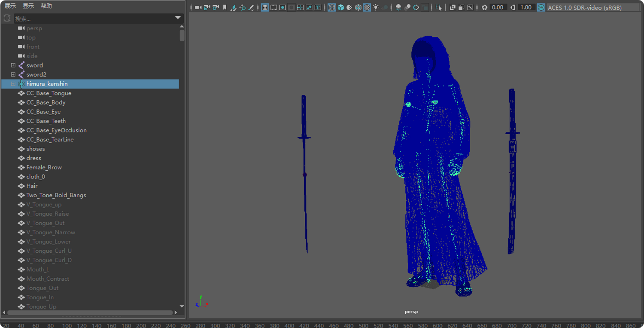Viewport: 644px width, 328px height.
Task: Toggle Wireframe on Shaded mode
Action: coord(358,7)
